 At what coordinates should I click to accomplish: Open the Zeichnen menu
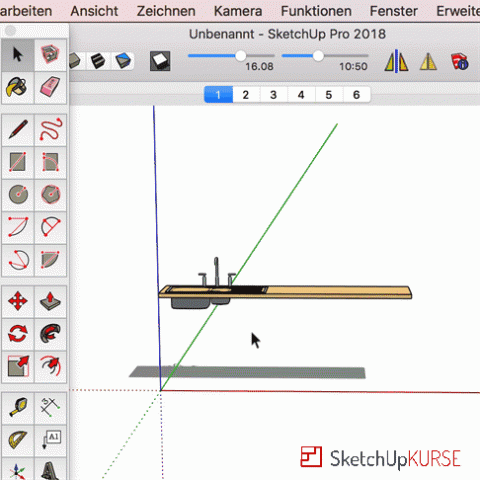click(x=166, y=11)
